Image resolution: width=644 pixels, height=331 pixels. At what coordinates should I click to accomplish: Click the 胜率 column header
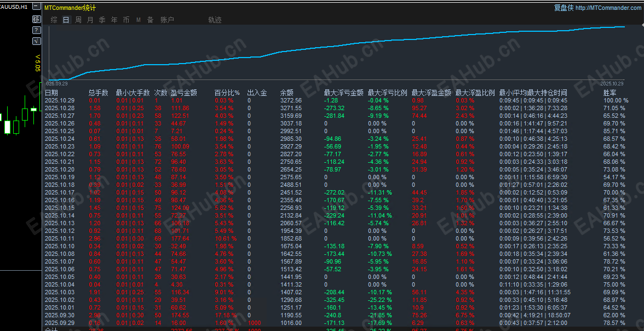(610, 93)
